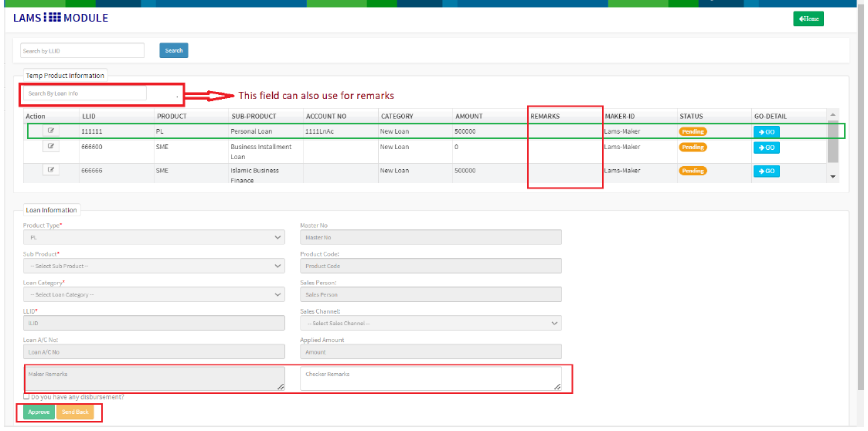The width and height of the screenshot is (868, 431).
Task: Click the STATUS column header
Action: pos(691,117)
